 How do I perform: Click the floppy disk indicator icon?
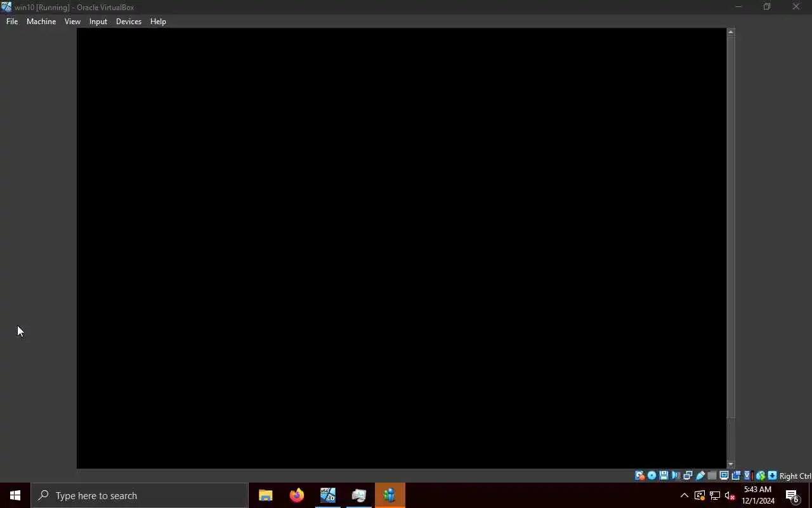[x=664, y=476]
